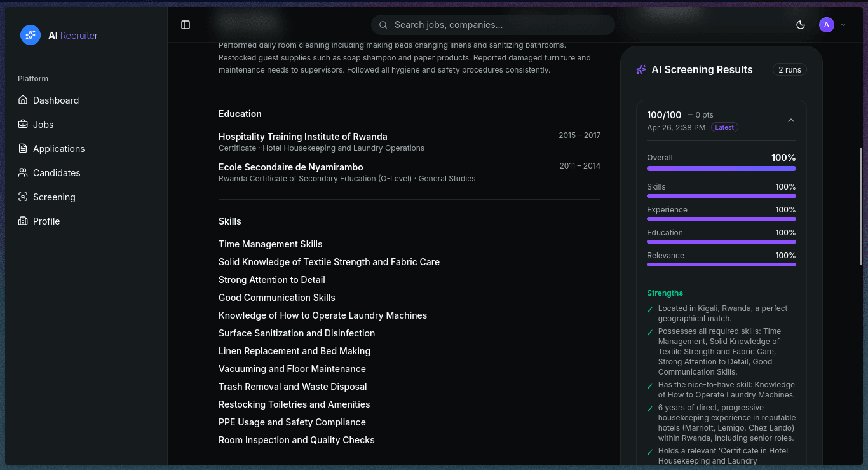The image size is (868, 470).
Task: Click the Profile building icon
Action: click(x=23, y=221)
